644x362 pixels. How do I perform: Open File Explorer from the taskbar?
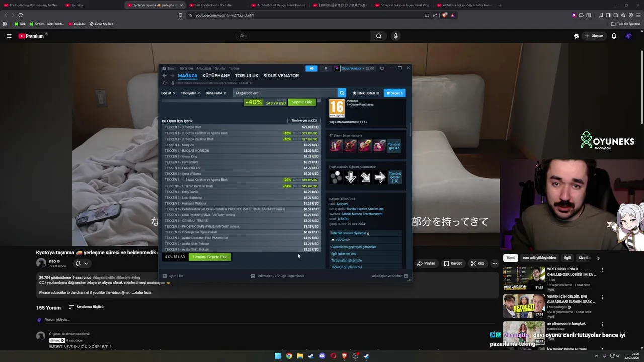(x=300, y=356)
